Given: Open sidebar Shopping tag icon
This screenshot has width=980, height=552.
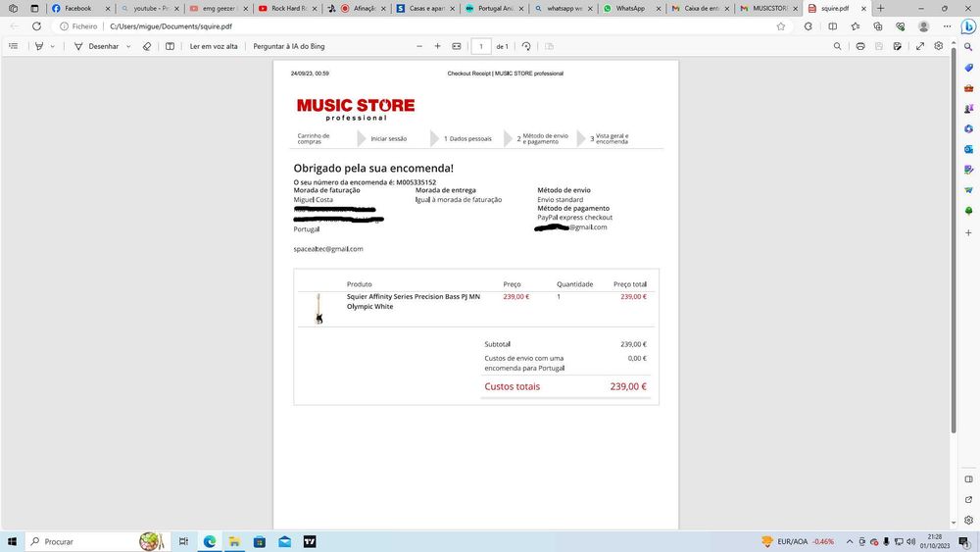Looking at the screenshot, I should [969, 68].
